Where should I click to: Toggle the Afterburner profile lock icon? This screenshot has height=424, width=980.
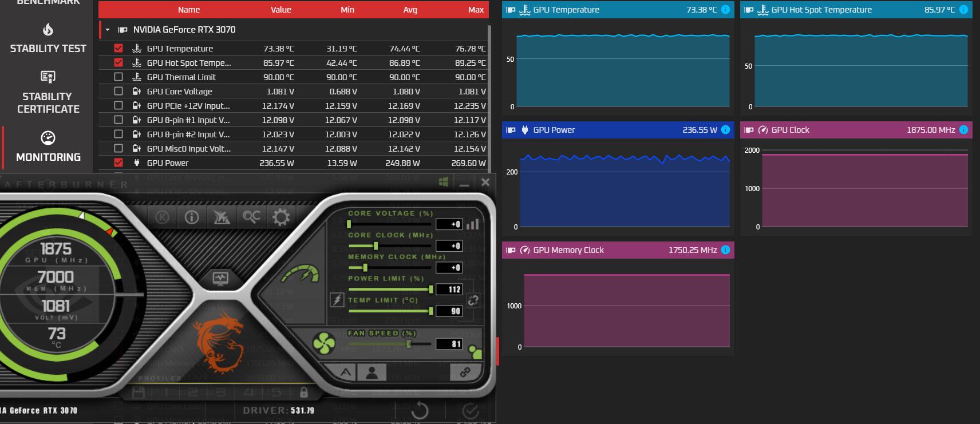[x=303, y=393]
